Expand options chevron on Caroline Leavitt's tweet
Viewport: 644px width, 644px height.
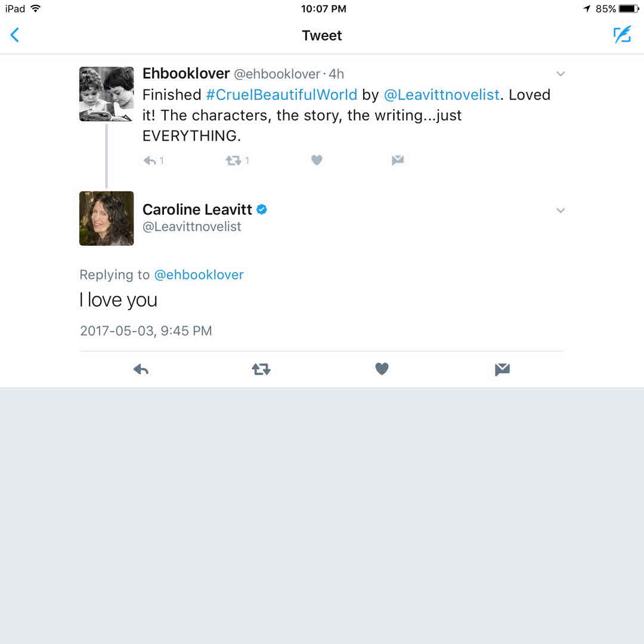[x=561, y=210]
